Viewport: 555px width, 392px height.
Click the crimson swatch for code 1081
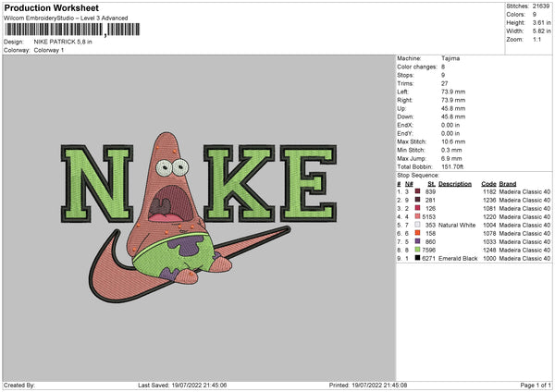tap(418, 208)
